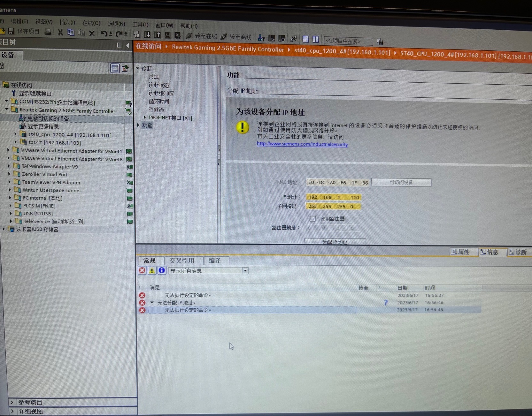Cut the selection with the scissors icon
Screen dimensions: 532x416
click(60, 32)
